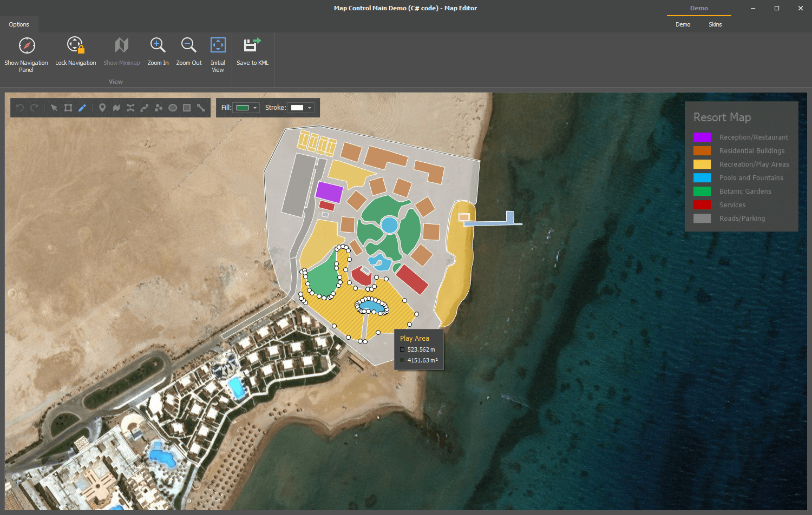The image size is (812, 515).
Task: Pick the ellipse drawing tool
Action: [173, 108]
